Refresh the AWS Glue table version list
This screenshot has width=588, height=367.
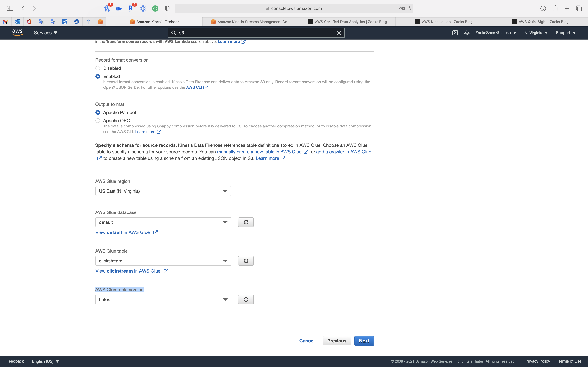point(246,299)
